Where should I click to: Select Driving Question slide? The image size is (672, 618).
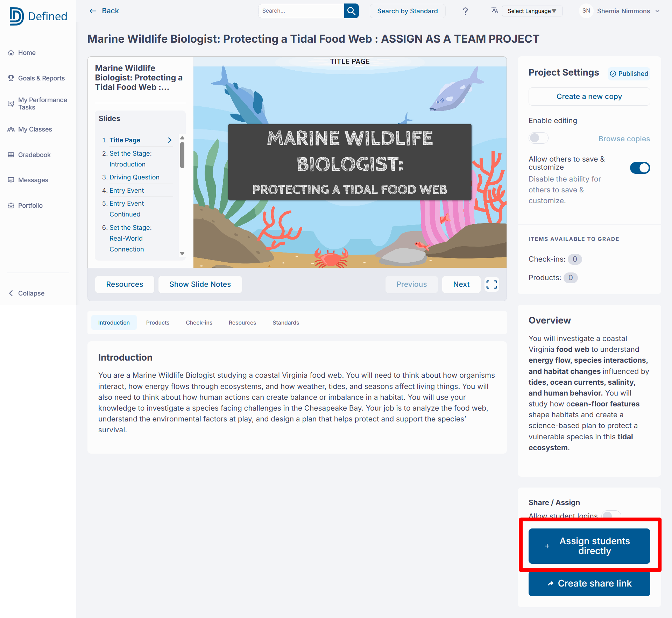(134, 177)
